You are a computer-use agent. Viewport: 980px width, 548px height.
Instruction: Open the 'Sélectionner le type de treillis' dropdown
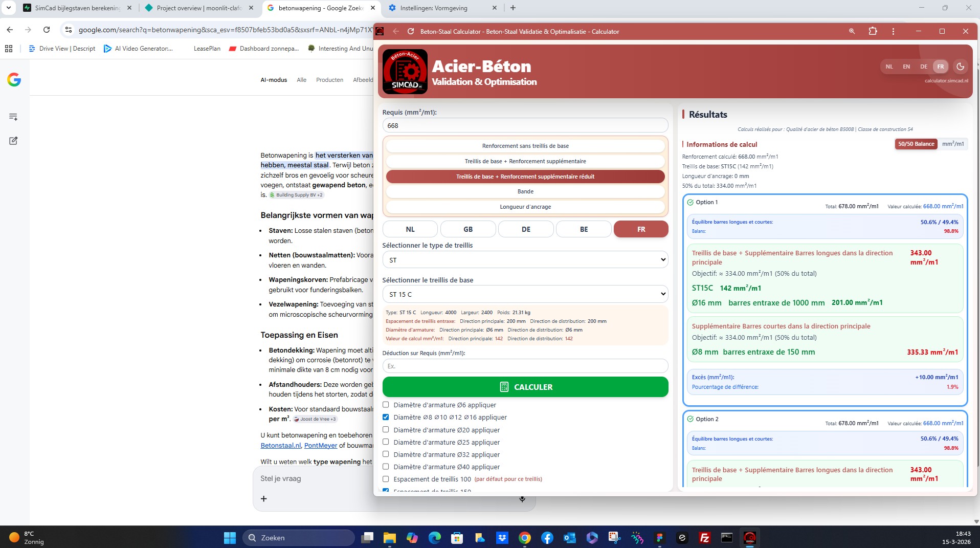(525, 260)
